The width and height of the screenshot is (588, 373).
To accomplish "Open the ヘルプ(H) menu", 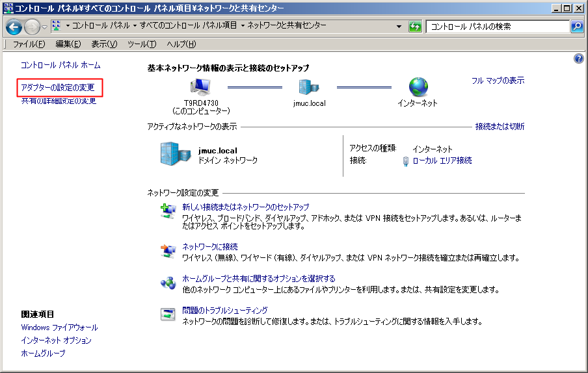I will (x=181, y=44).
